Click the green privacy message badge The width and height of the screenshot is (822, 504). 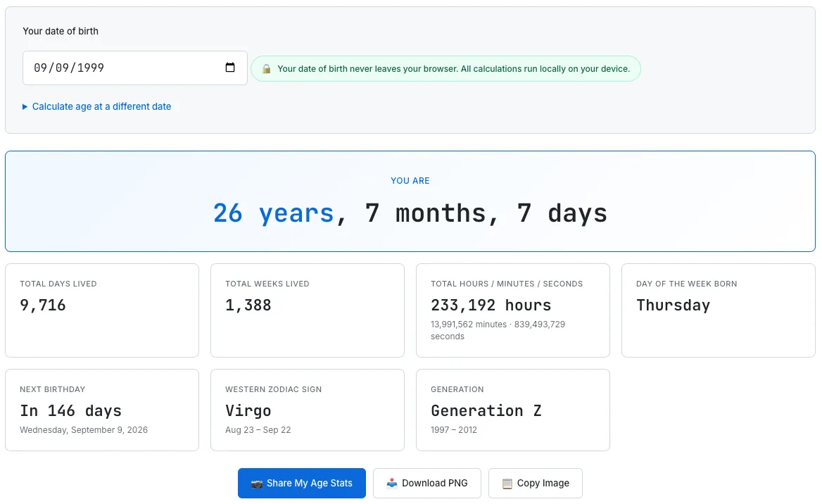[x=445, y=68]
